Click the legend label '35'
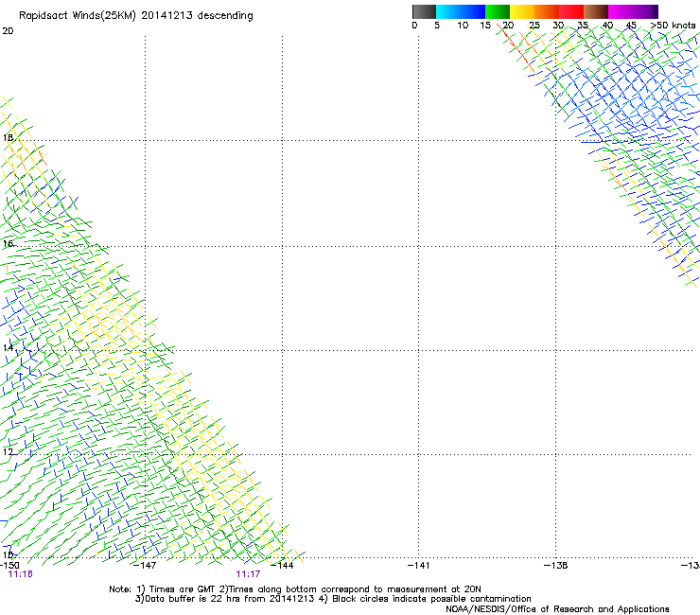 pos(582,26)
